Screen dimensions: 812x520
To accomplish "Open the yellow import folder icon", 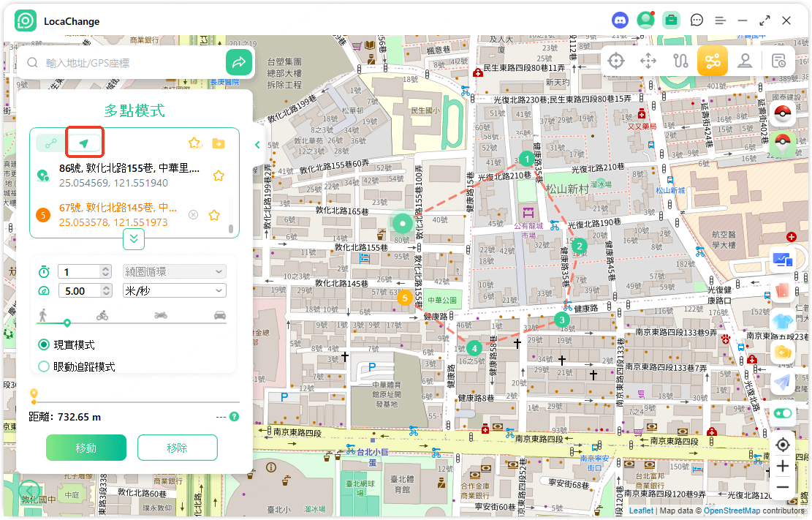I will (x=783, y=353).
